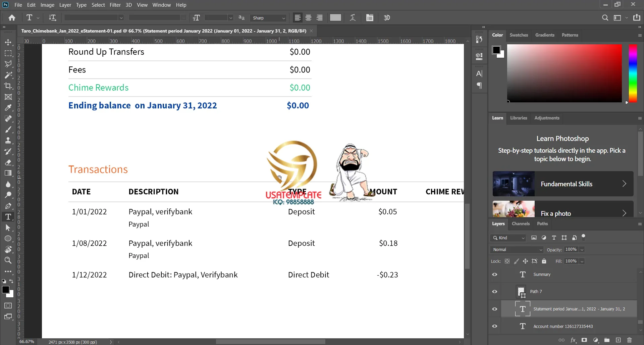644x345 pixels.
Task: Select the Eyedropper tool
Action: pos(8,108)
